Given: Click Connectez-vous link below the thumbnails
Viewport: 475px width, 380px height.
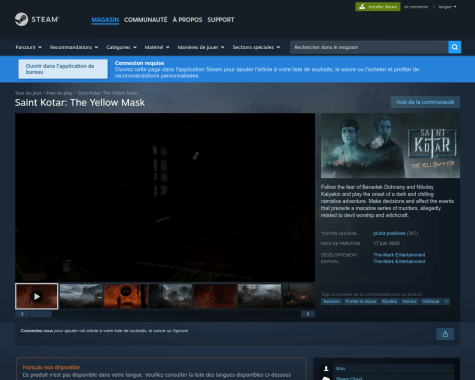Looking at the screenshot, I should click(x=37, y=331).
